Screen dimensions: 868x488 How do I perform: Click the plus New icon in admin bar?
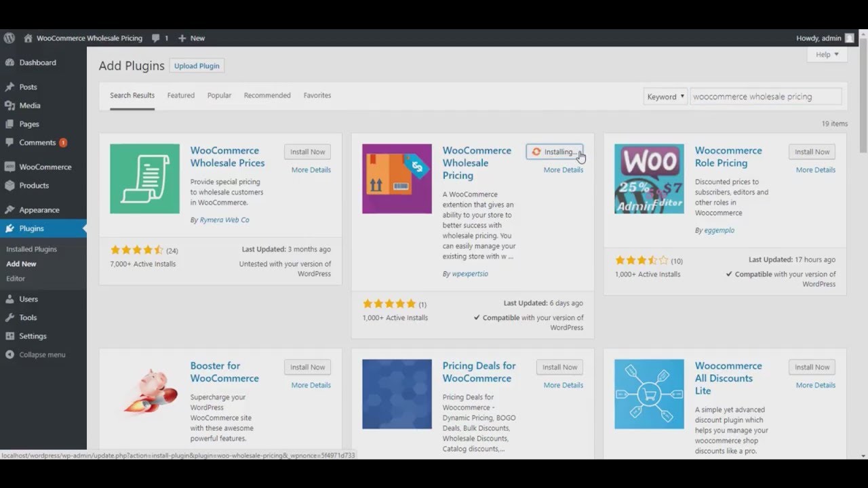point(182,38)
